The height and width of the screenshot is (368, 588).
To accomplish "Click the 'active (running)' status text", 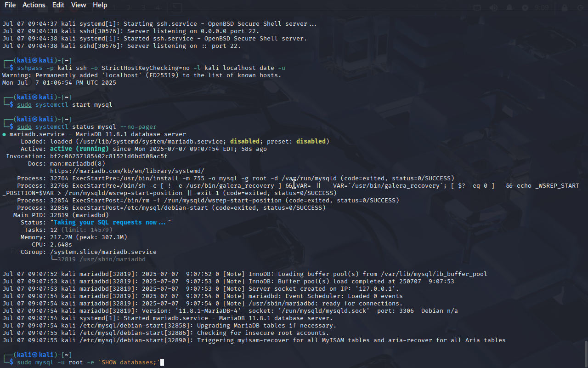I will click(79, 149).
